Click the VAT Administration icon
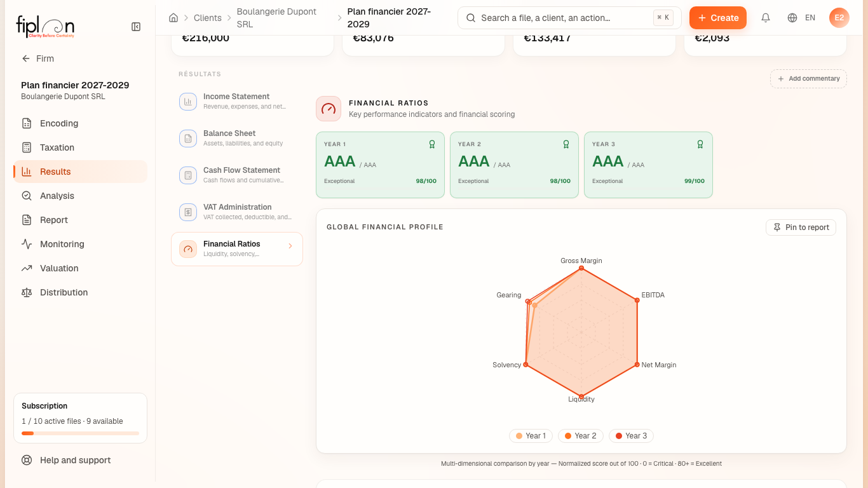Image resolution: width=868 pixels, height=488 pixels. 188,212
